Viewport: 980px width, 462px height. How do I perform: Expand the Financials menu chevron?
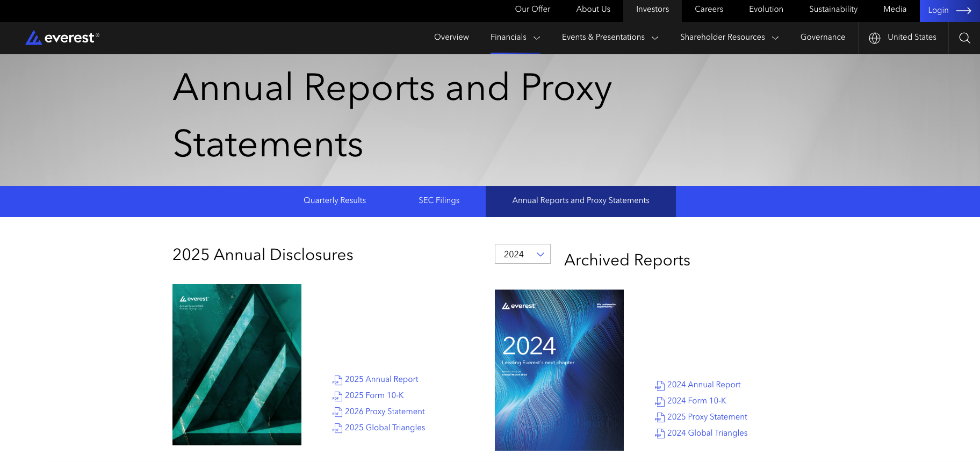click(x=537, y=38)
